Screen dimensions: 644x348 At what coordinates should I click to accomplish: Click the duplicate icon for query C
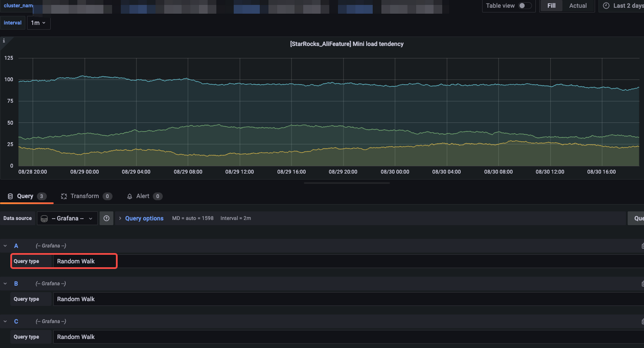point(642,321)
